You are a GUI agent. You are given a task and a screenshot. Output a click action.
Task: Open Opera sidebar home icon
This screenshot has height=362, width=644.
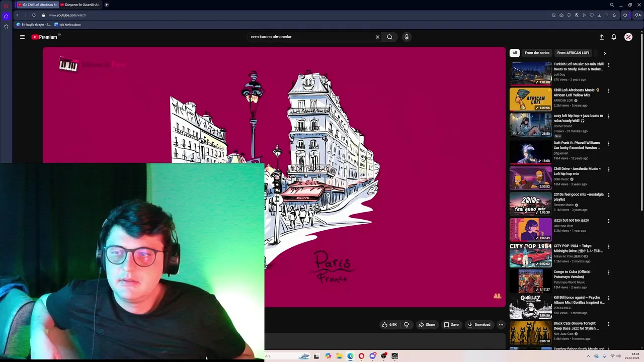tap(6, 16)
